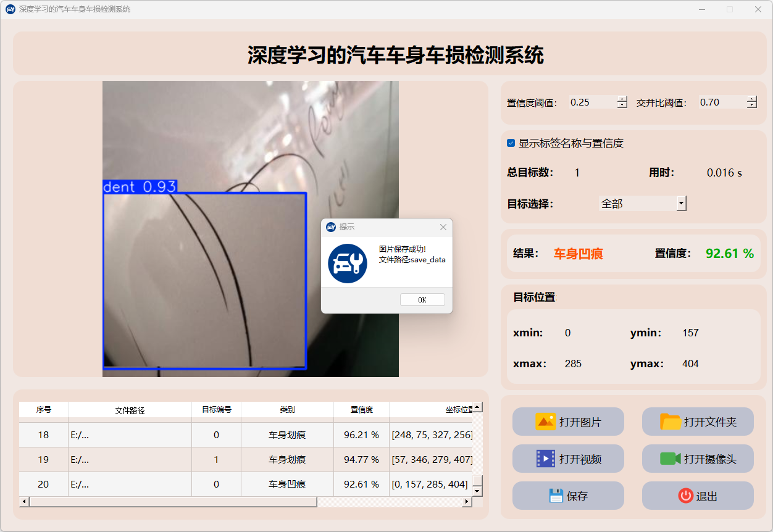Click the 打开文件夹 button label

pos(710,422)
